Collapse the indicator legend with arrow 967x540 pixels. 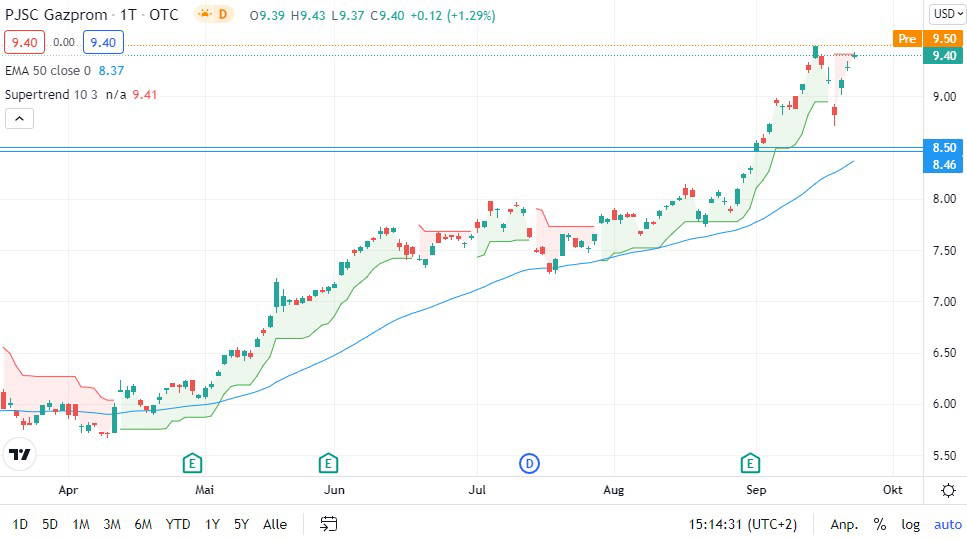pos(19,119)
